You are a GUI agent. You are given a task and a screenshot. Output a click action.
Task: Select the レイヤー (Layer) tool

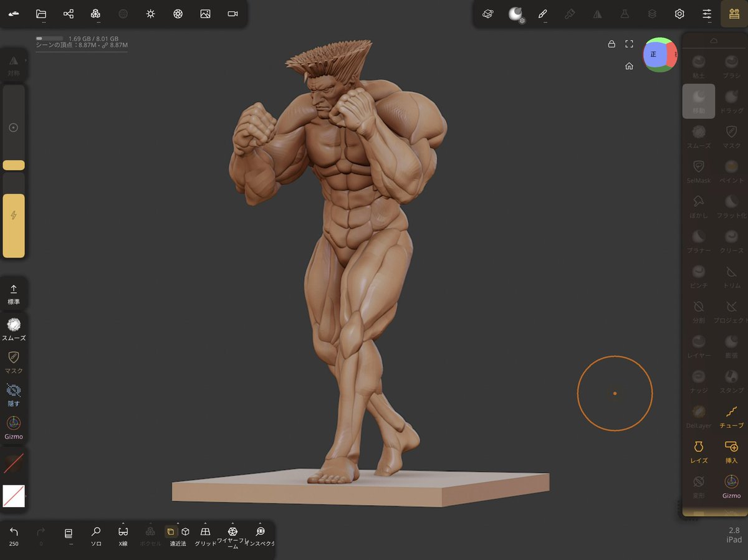699,346
